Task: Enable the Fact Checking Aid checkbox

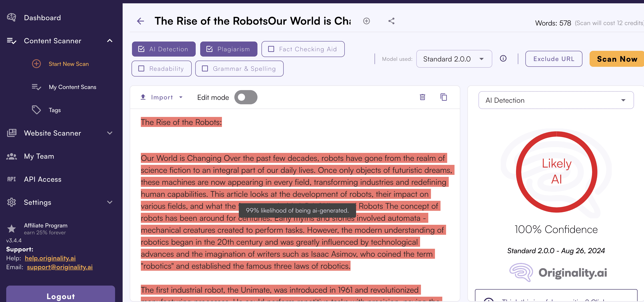Action: click(x=271, y=49)
